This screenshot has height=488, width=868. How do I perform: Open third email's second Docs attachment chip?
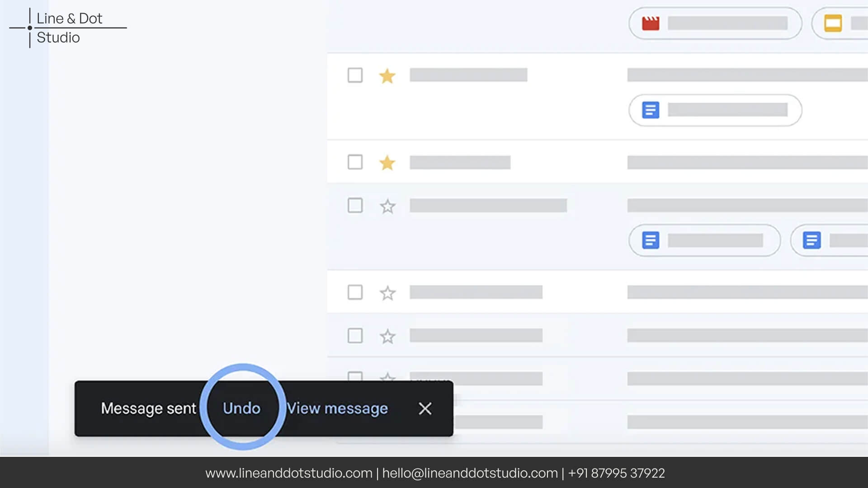click(x=829, y=240)
